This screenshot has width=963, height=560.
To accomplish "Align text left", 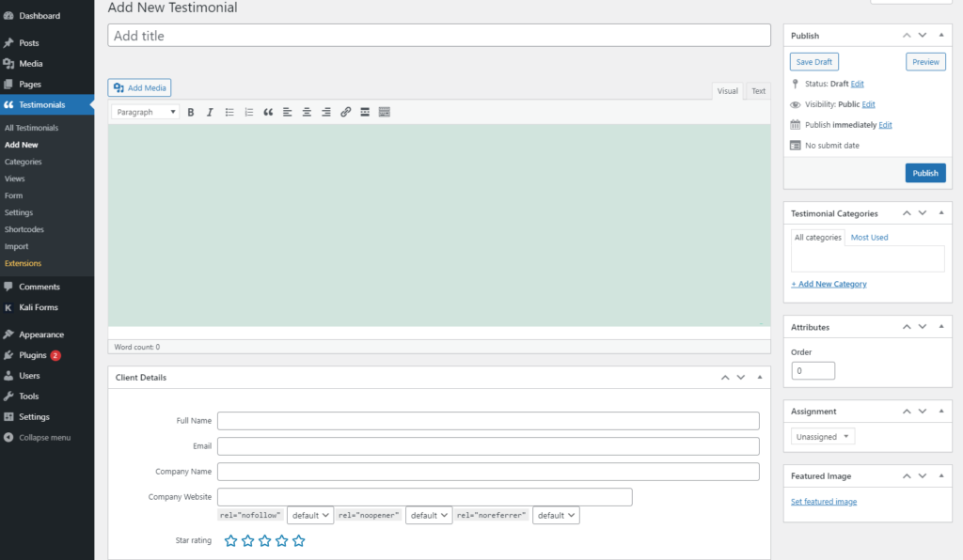I will (287, 112).
